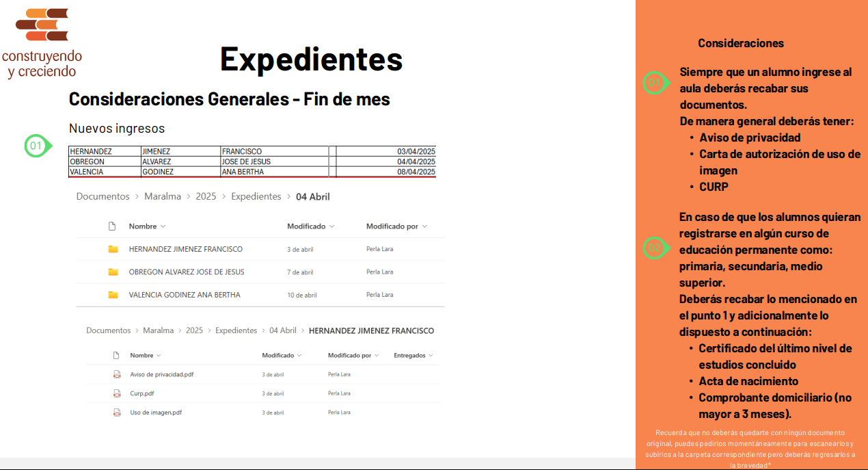Click the file type column icon in upper list
The height and width of the screenshot is (470, 868).
point(112,226)
